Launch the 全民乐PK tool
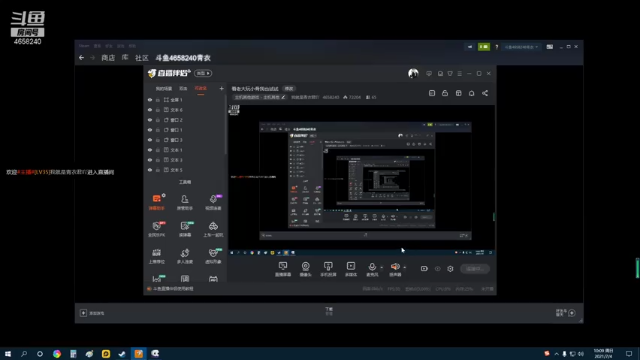This screenshot has width=640, height=360. click(157, 229)
